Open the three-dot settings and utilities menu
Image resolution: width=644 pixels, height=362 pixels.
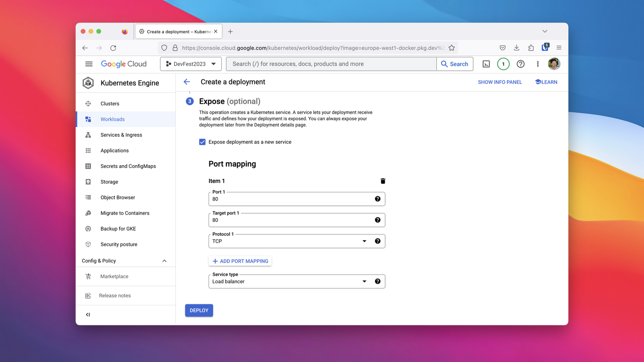tap(538, 64)
